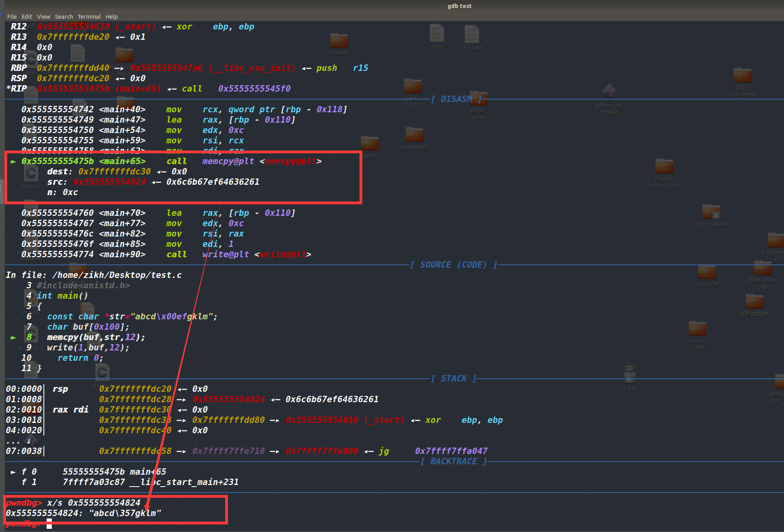The width and height of the screenshot is (784, 532).
Task: Click the RSP register value 0x7fffffffdc20
Action: (73, 78)
